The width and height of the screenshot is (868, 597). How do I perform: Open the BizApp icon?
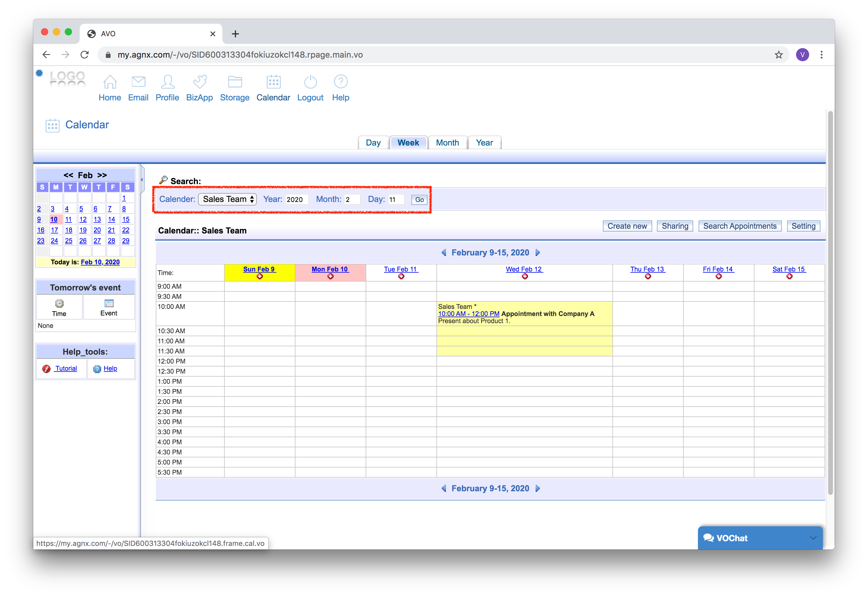199,82
